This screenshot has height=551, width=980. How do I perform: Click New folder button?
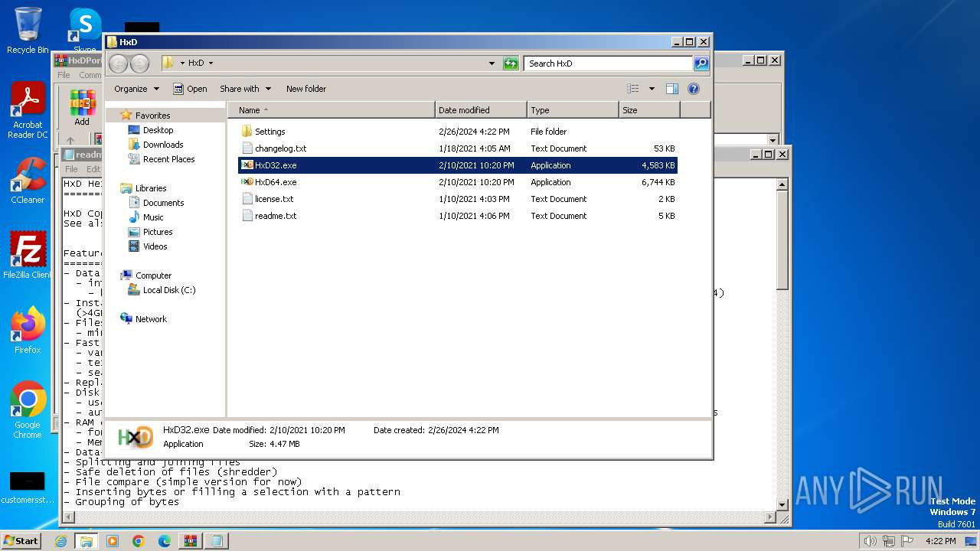coord(306,89)
